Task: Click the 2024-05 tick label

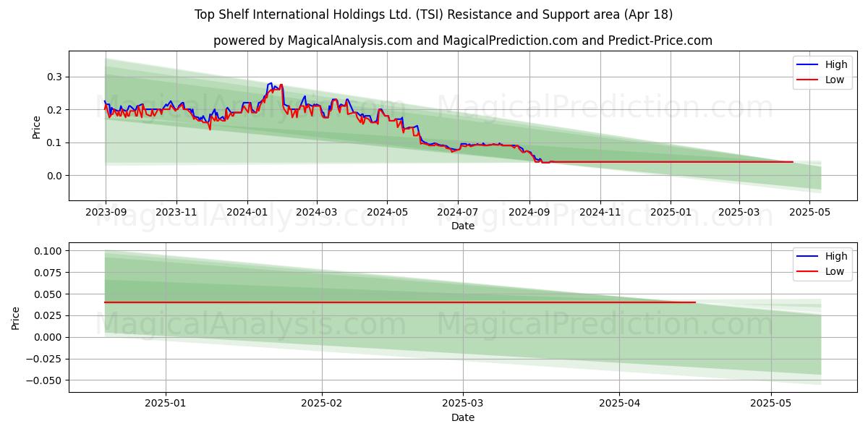Action: point(387,212)
